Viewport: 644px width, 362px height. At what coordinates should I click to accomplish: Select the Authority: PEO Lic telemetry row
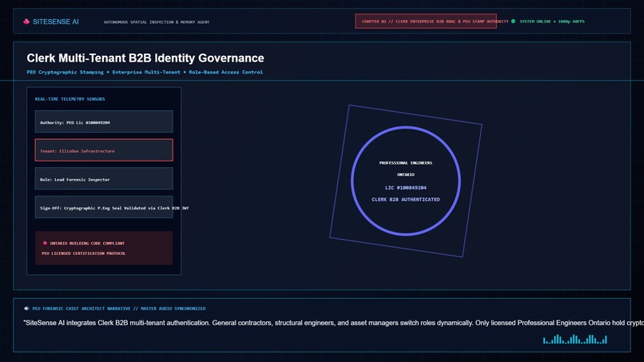pyautogui.click(x=104, y=121)
